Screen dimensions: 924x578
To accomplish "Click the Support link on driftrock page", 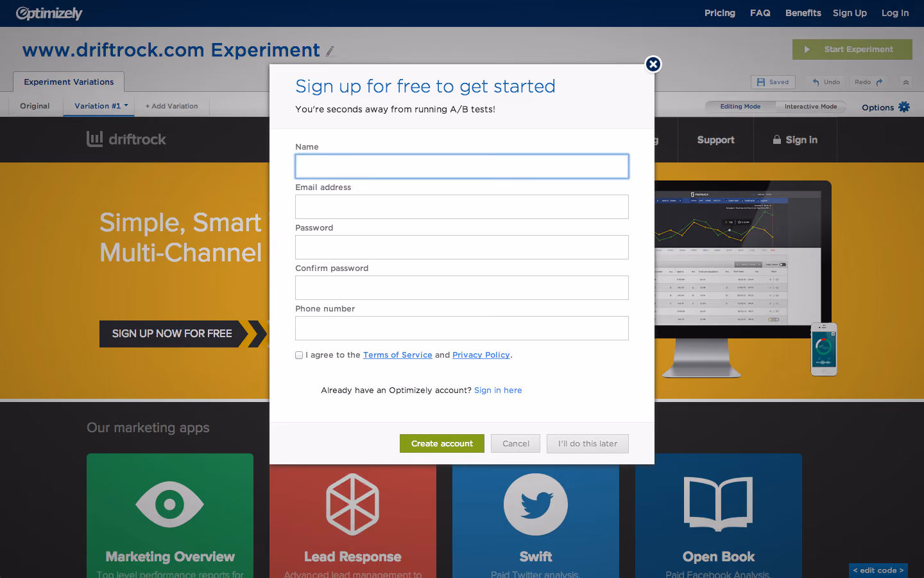I will 715,140.
